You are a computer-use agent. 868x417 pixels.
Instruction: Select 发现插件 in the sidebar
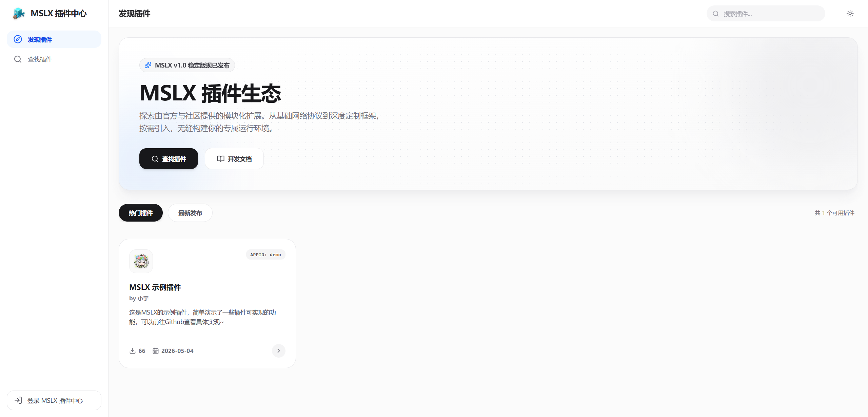pyautogui.click(x=54, y=39)
